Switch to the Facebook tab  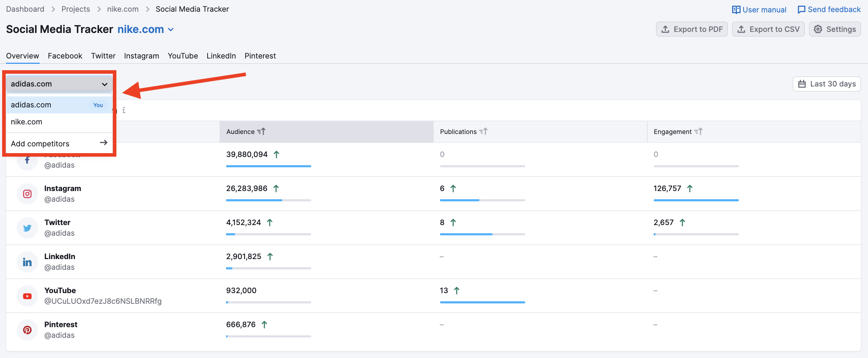[x=65, y=56]
